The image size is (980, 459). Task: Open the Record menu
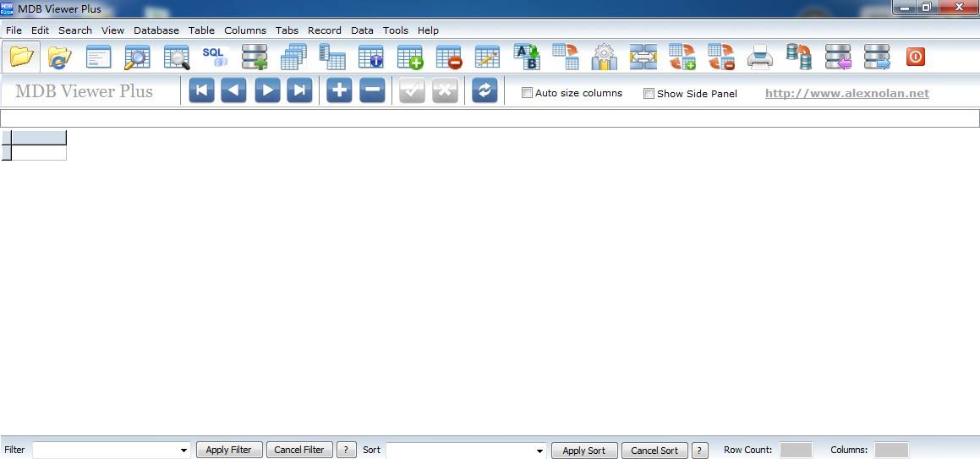click(325, 30)
